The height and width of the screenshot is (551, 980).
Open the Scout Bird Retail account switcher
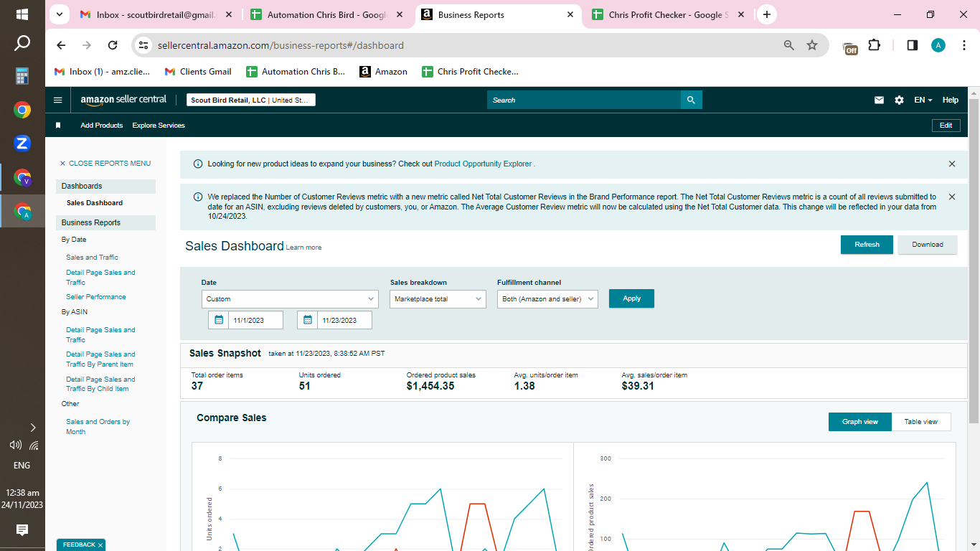(x=251, y=100)
